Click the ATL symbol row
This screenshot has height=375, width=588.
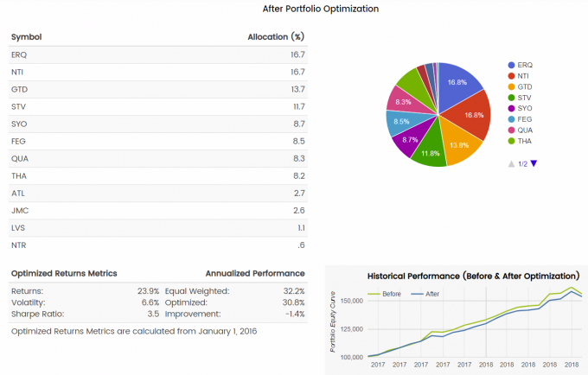158,194
